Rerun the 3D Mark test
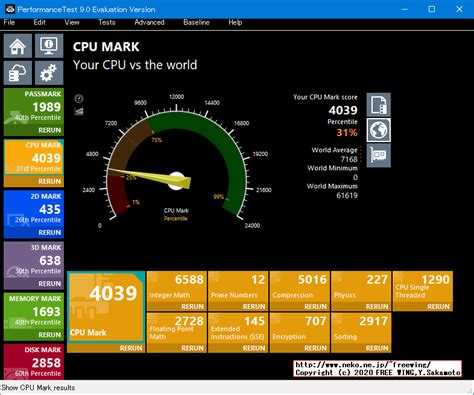Screen dimensions: 474x395 point(49,284)
